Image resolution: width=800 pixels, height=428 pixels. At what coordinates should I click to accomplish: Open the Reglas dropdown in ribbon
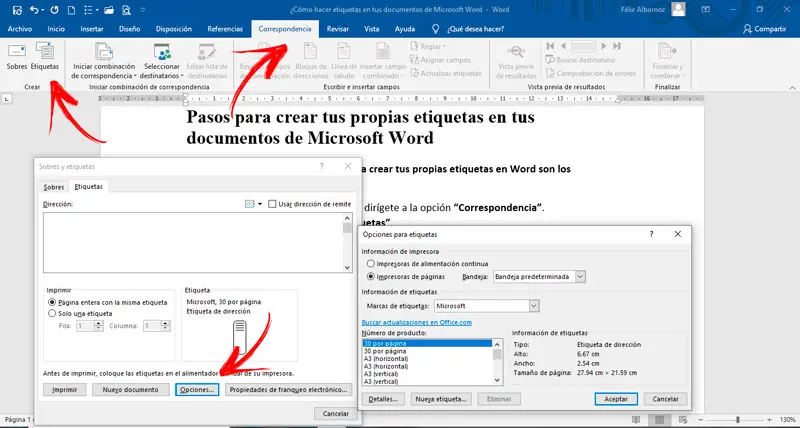pyautogui.click(x=428, y=46)
